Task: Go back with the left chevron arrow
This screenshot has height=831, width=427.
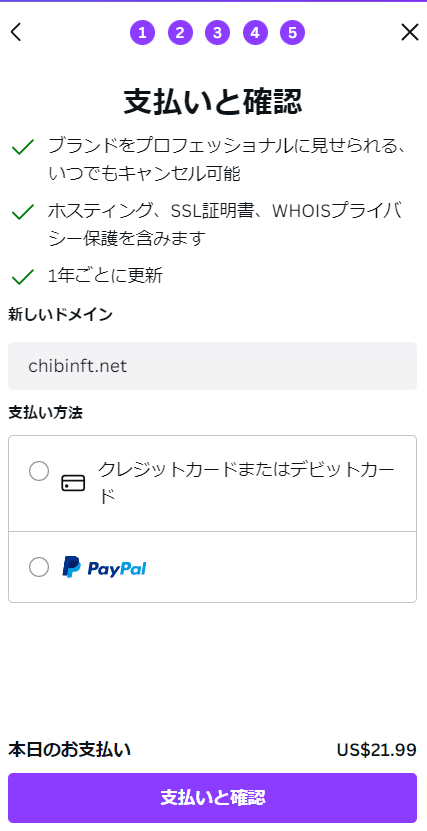Action: (x=16, y=32)
